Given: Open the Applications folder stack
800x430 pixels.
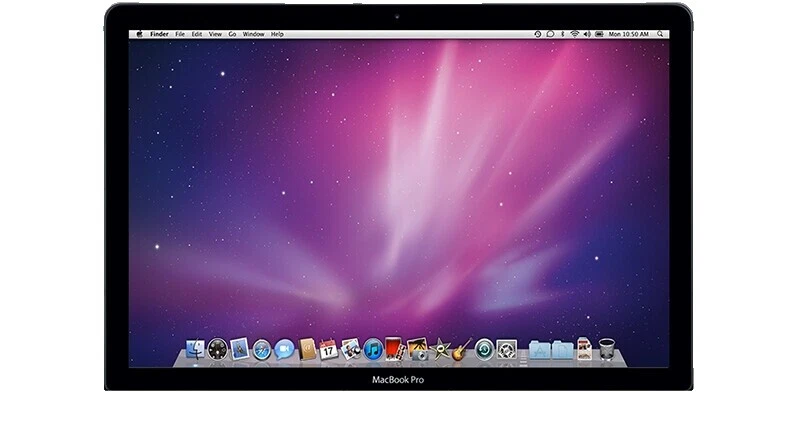Looking at the screenshot, I should tap(540, 350).
